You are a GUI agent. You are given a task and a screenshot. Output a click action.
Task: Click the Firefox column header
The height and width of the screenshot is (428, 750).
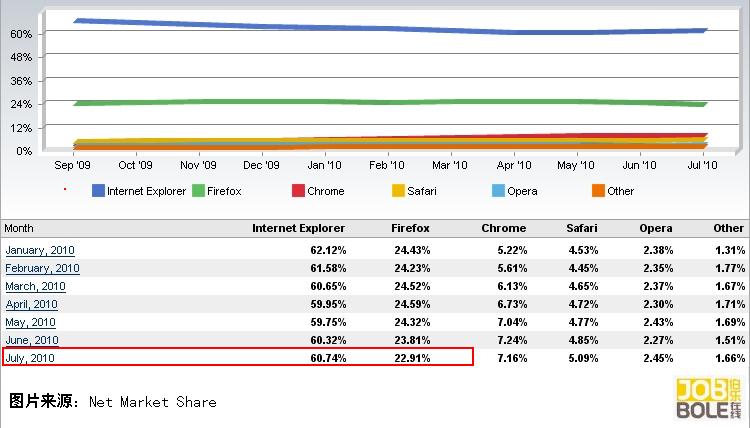[x=411, y=228]
